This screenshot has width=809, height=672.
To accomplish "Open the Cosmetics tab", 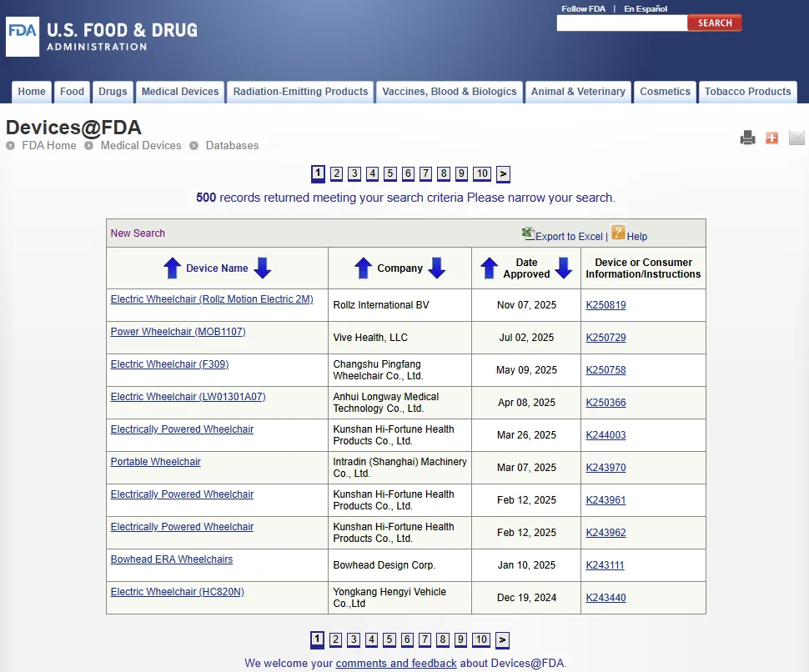I will point(665,92).
